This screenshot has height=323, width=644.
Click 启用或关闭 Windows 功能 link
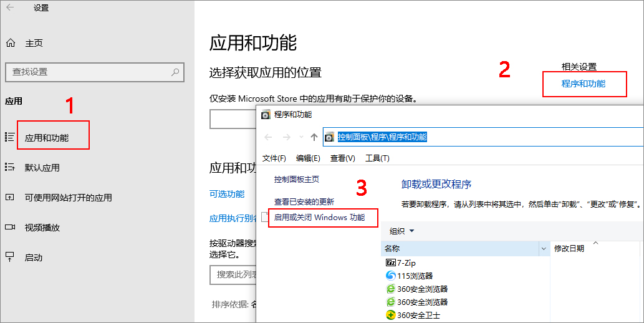click(x=319, y=218)
